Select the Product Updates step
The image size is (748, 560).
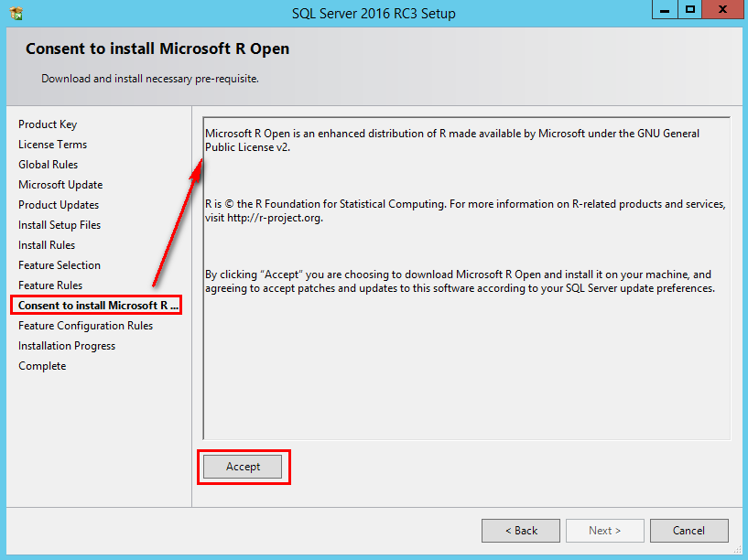[x=59, y=205]
